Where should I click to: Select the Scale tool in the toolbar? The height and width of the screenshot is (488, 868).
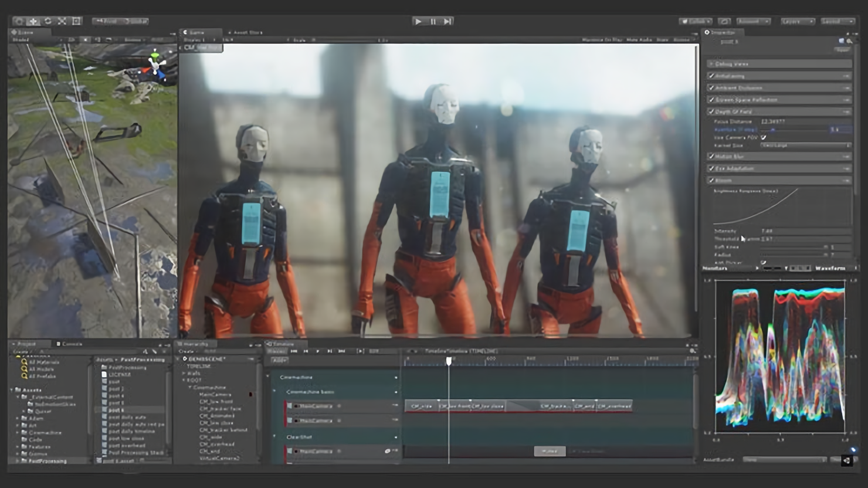[x=62, y=21]
